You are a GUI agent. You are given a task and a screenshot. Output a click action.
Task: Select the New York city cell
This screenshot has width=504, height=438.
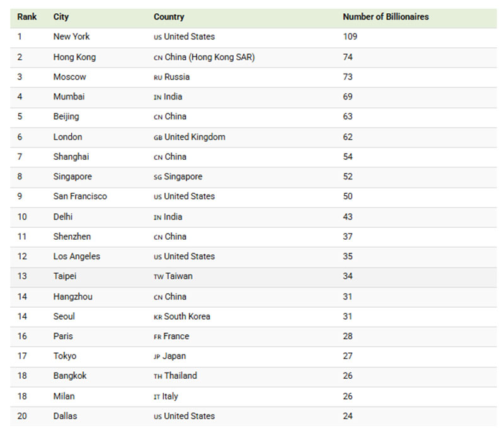point(71,36)
